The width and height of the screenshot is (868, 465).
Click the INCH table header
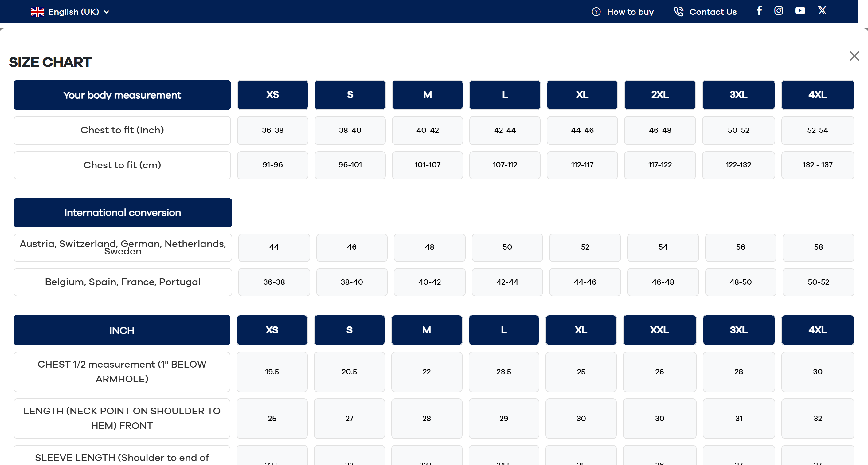[122, 330]
